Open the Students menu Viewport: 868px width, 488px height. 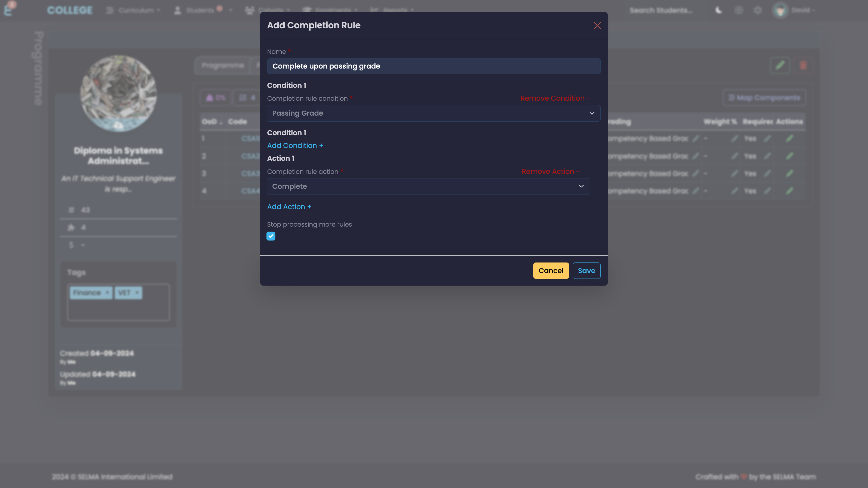tap(200, 10)
